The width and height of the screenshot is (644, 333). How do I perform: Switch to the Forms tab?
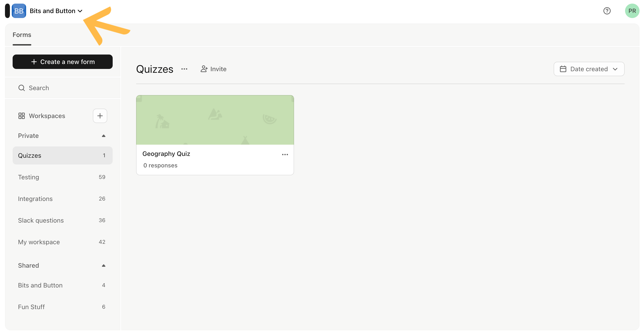tap(22, 35)
